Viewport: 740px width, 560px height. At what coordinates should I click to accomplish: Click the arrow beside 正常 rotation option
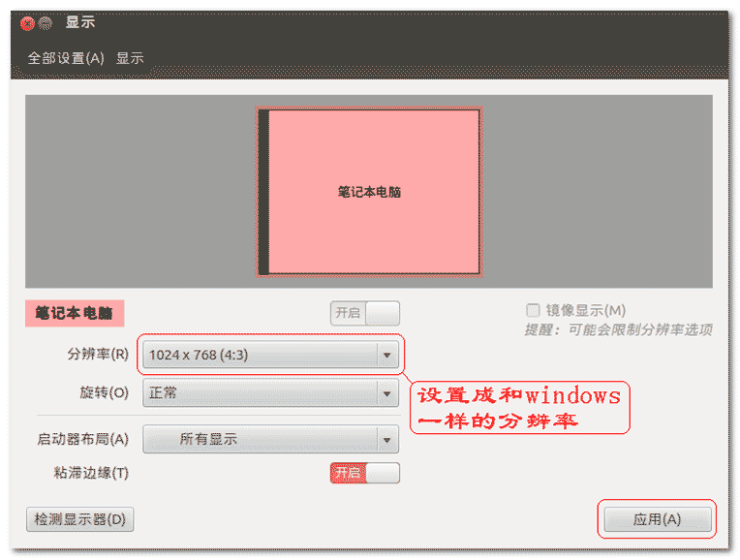click(x=387, y=393)
